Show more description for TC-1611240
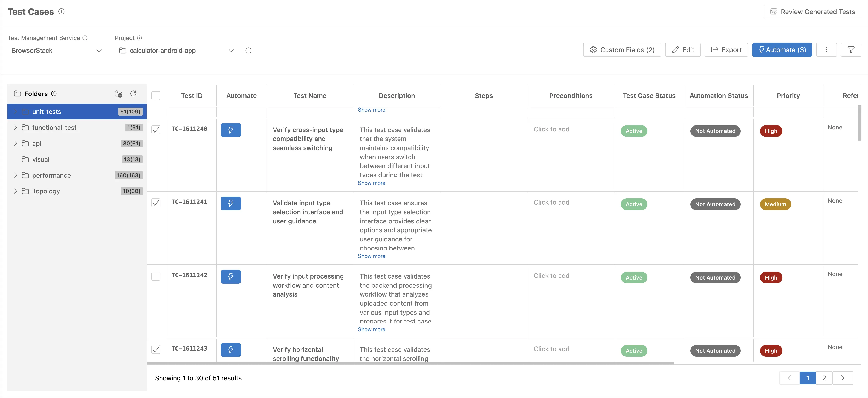Screen dimensions: 868x398 coord(371,183)
